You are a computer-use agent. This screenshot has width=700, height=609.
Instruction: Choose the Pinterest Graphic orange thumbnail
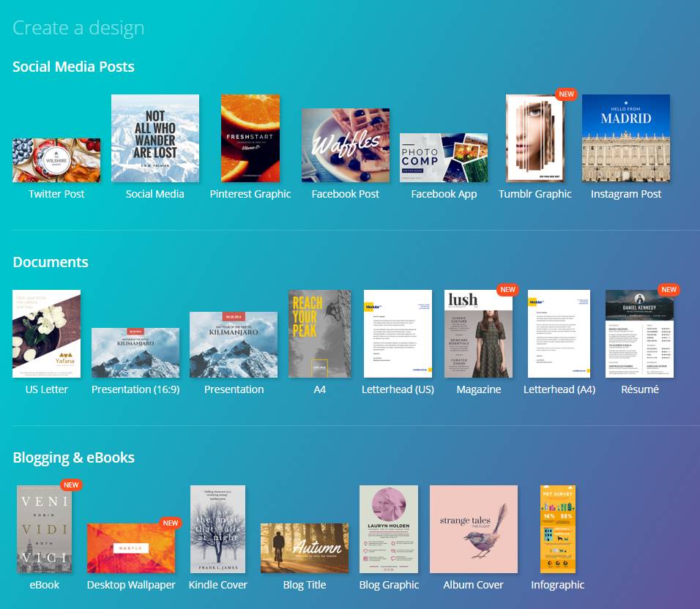pos(250,138)
